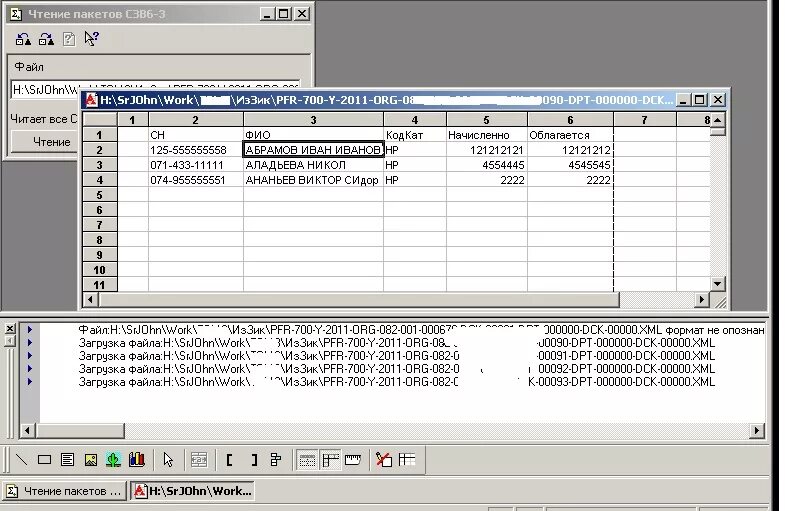Click the message panel scrollbar right arrow
Image resolution: width=785 pixels, height=511 pixels.
[756, 430]
